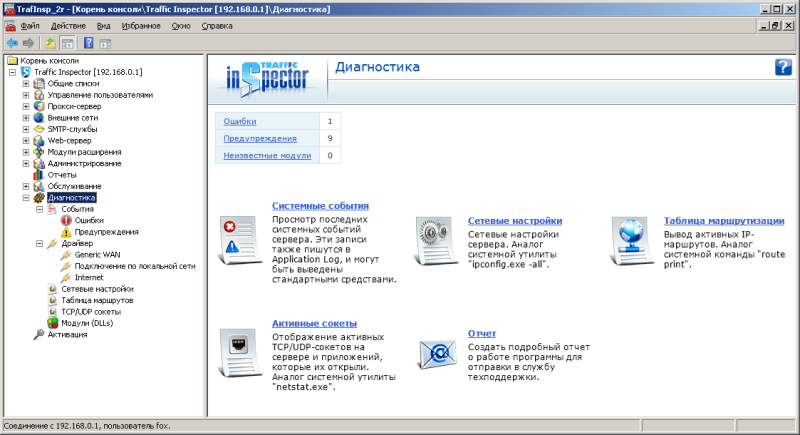Open the Ошибки link in summary table
This screenshot has height=435, width=800.
pyautogui.click(x=240, y=121)
